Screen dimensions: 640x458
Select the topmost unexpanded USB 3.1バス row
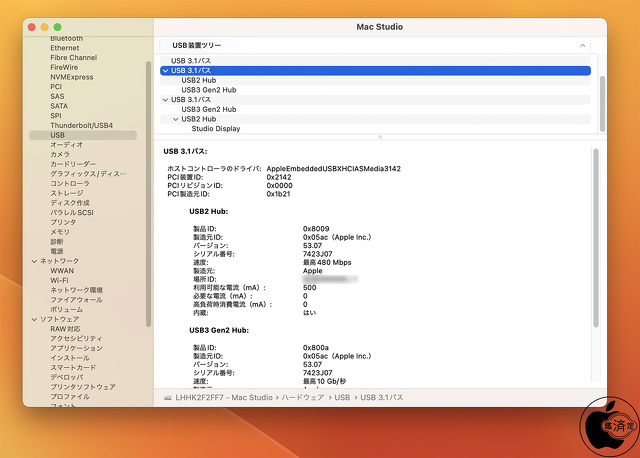pyautogui.click(x=375, y=61)
